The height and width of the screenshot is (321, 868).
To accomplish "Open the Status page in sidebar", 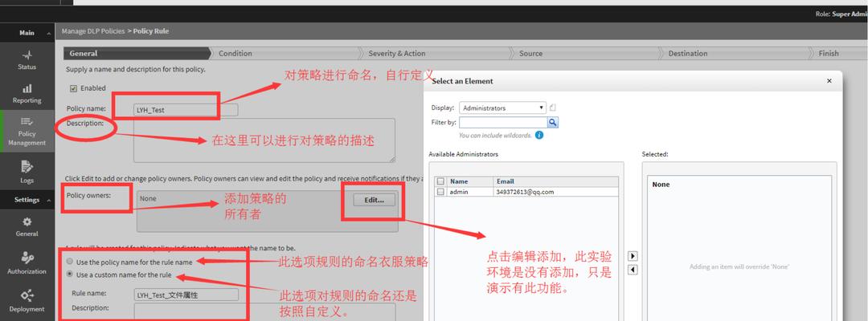I will [x=27, y=60].
